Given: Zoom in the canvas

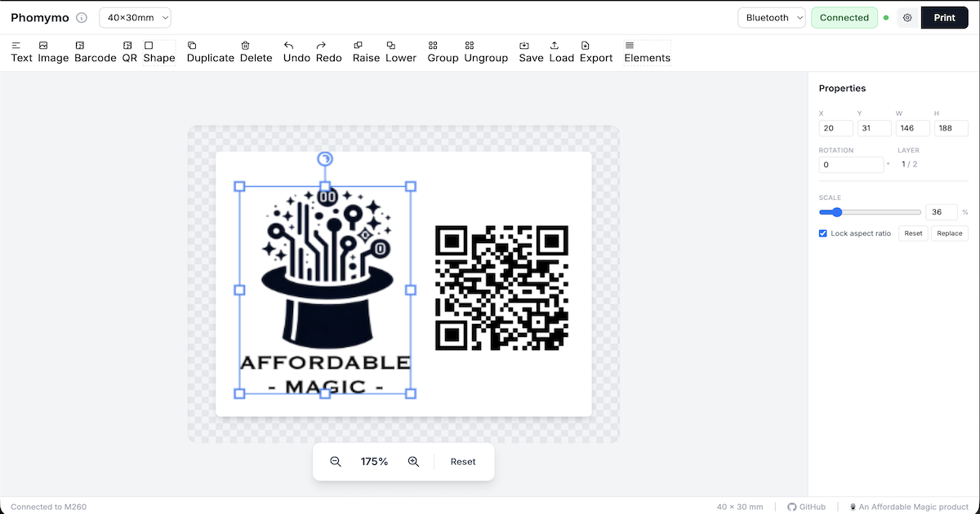Looking at the screenshot, I should [x=413, y=462].
